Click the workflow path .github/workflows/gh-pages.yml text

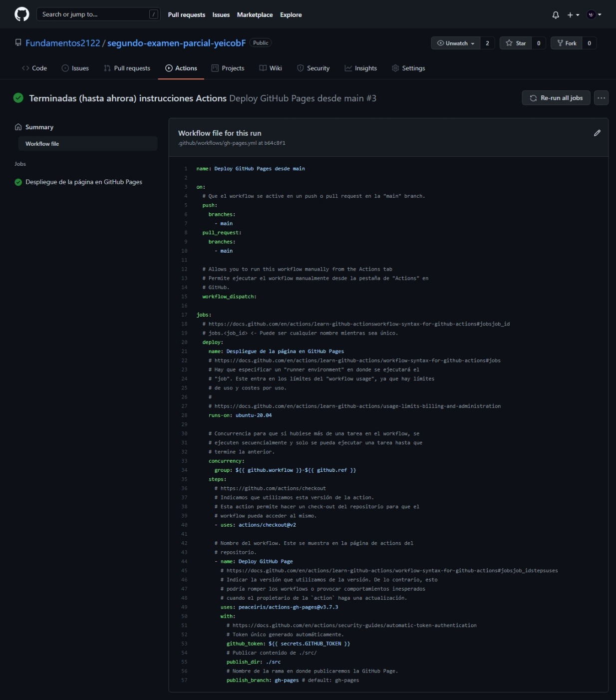click(x=218, y=143)
